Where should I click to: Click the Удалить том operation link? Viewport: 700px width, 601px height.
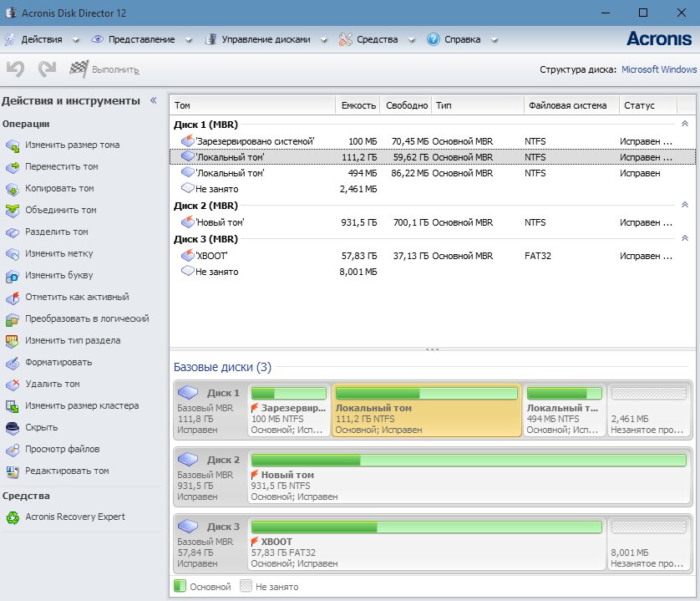pos(53,384)
